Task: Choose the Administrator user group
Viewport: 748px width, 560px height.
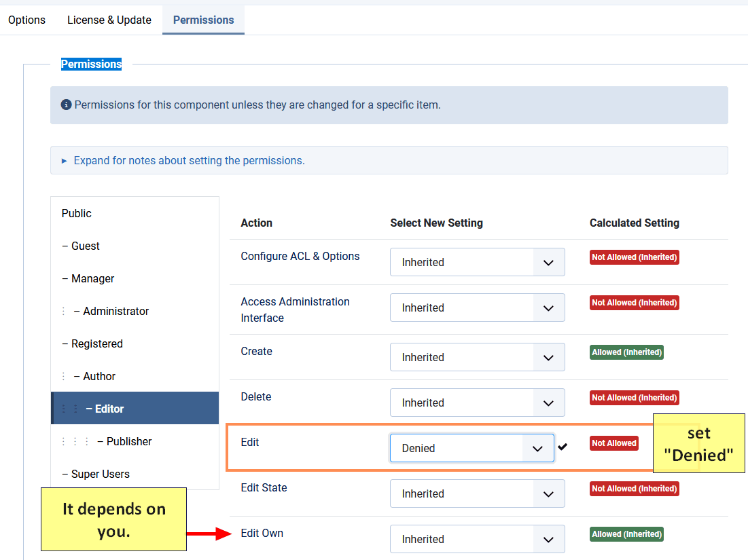Action: point(115,311)
